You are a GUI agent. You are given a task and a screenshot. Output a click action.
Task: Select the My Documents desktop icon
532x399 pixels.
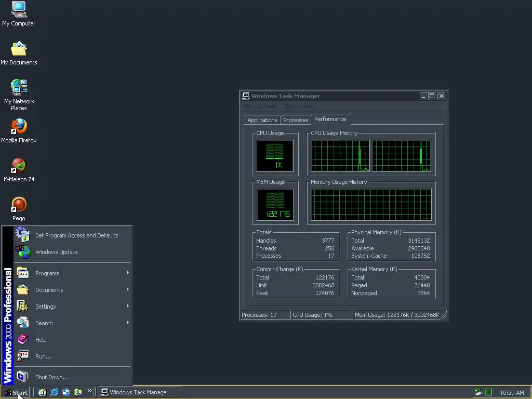point(19,54)
